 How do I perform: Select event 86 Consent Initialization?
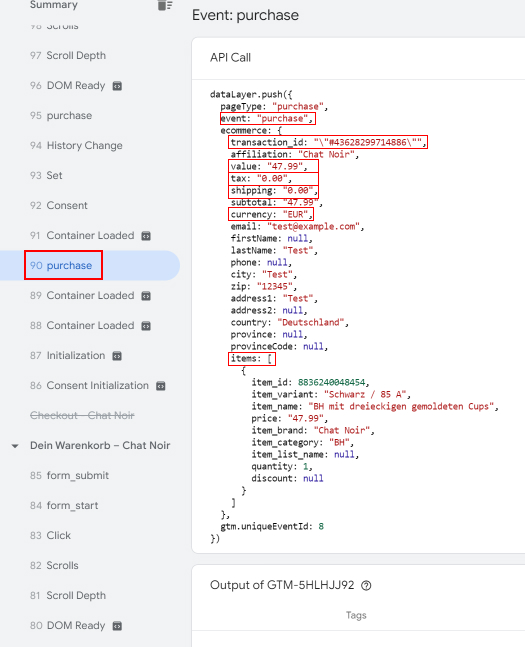pyautogui.click(x=89, y=385)
